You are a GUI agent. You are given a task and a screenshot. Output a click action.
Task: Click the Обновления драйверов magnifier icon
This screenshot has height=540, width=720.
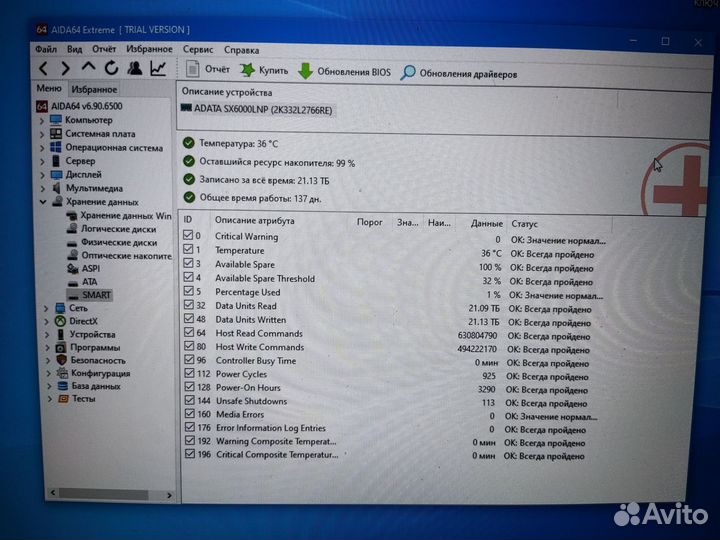tap(408, 73)
